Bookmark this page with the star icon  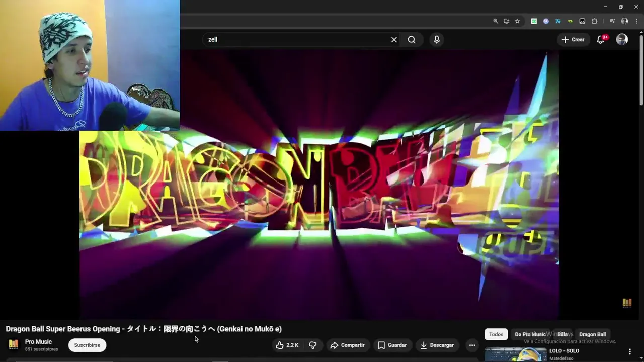(517, 21)
